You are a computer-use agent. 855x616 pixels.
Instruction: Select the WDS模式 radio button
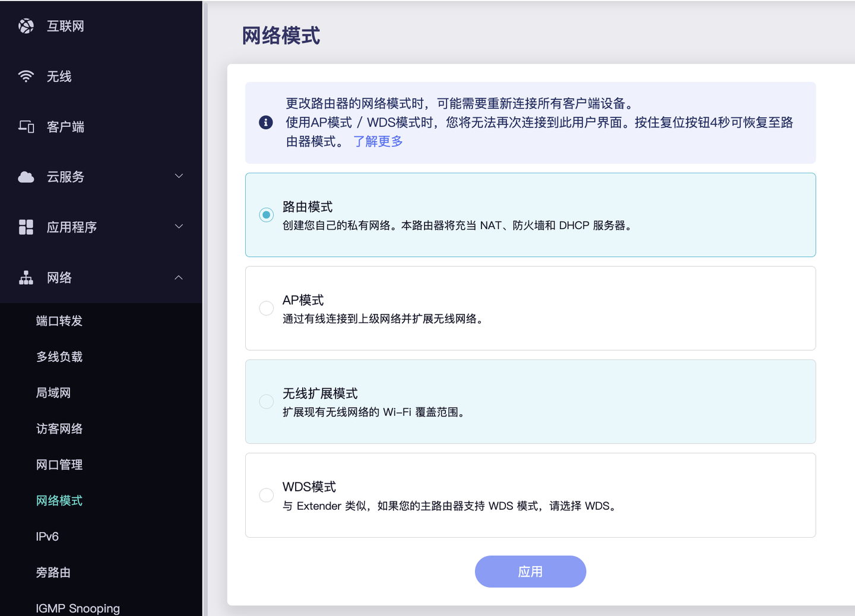point(267,495)
